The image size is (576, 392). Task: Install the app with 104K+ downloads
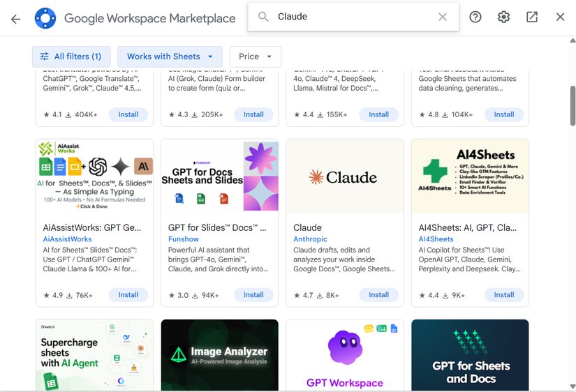coord(504,114)
